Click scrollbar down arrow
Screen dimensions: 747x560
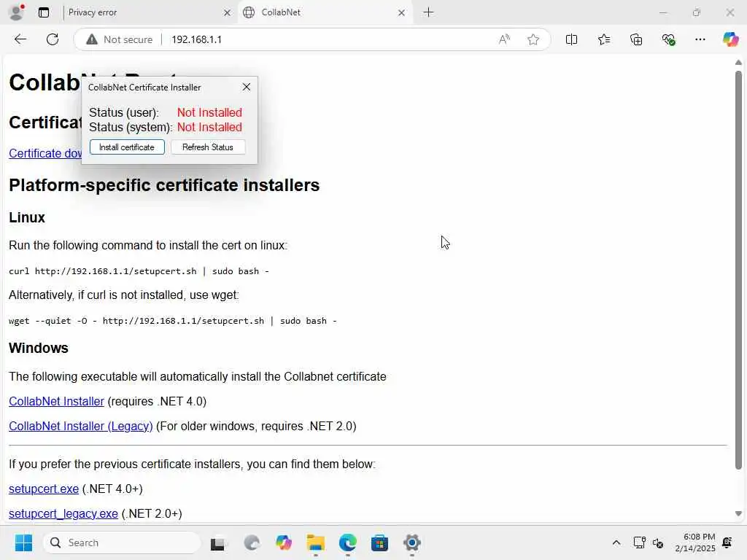coord(738,514)
